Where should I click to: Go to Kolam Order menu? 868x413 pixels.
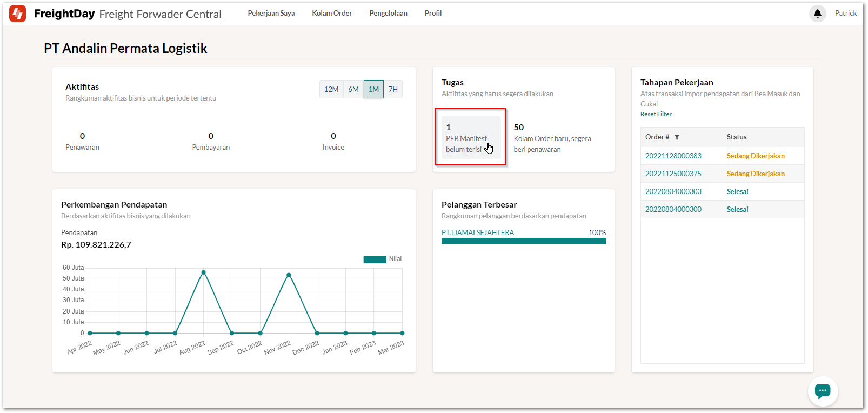pyautogui.click(x=332, y=14)
